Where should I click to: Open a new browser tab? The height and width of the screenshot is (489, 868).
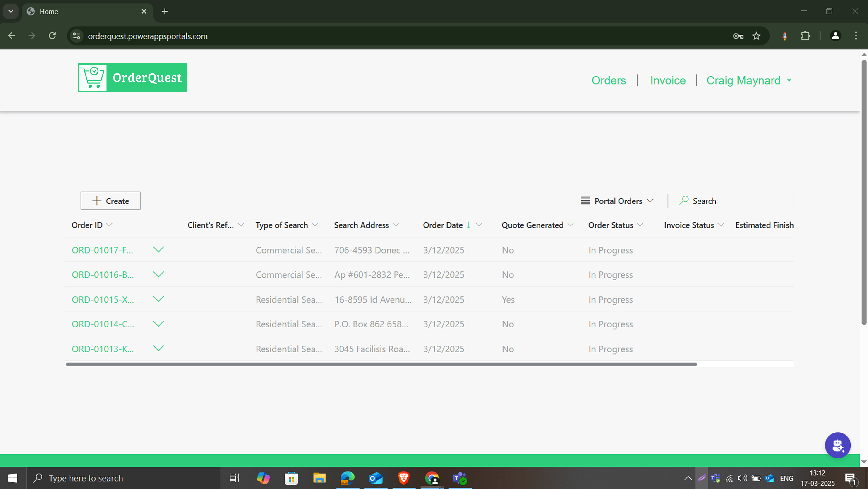click(x=165, y=12)
